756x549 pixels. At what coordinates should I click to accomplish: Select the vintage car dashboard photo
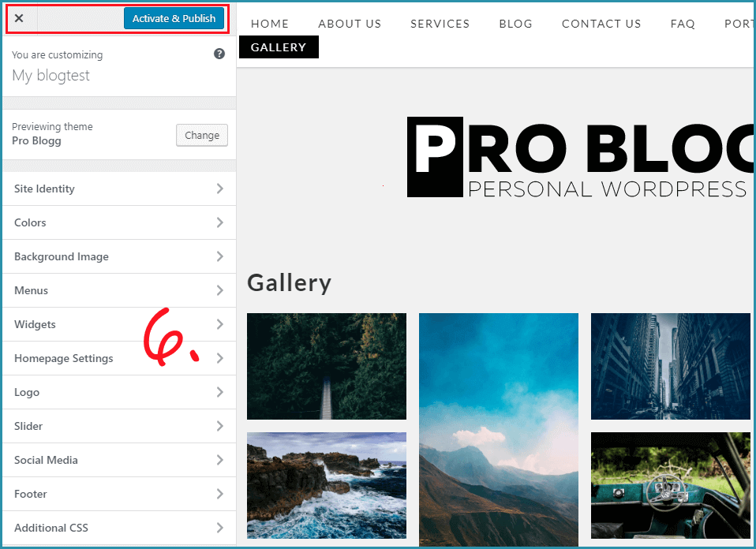coord(671,485)
